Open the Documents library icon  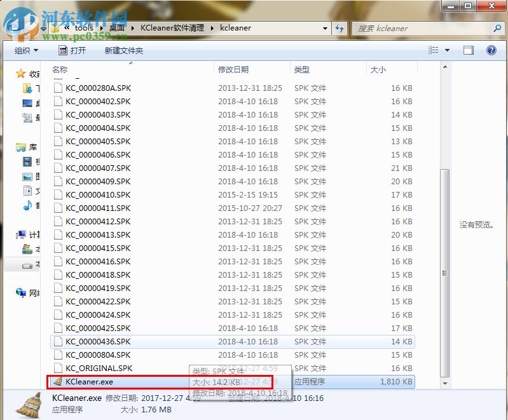point(27,191)
